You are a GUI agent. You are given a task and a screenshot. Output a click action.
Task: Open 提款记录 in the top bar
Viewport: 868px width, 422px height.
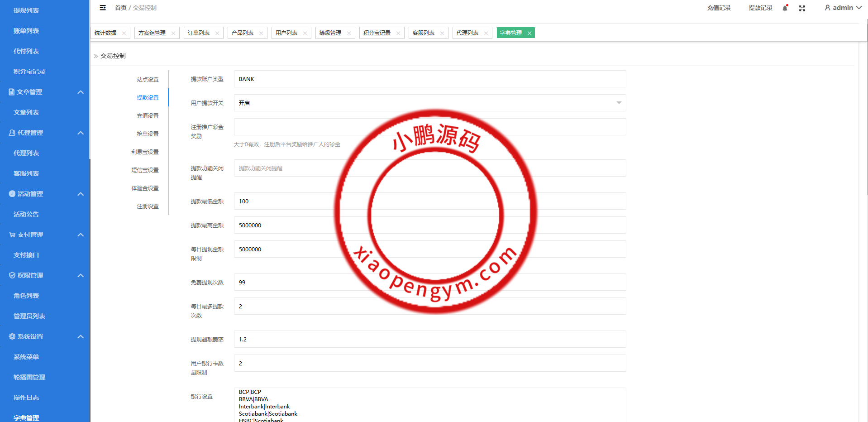(x=760, y=8)
